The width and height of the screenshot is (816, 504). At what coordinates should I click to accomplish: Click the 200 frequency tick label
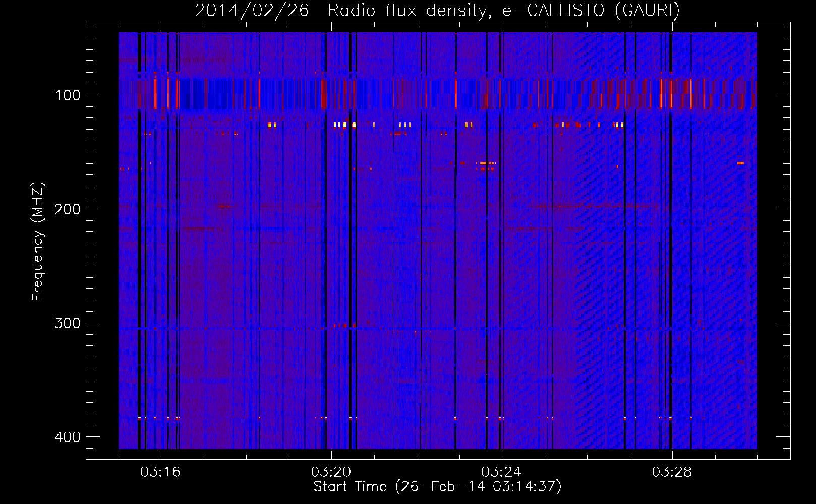68,209
